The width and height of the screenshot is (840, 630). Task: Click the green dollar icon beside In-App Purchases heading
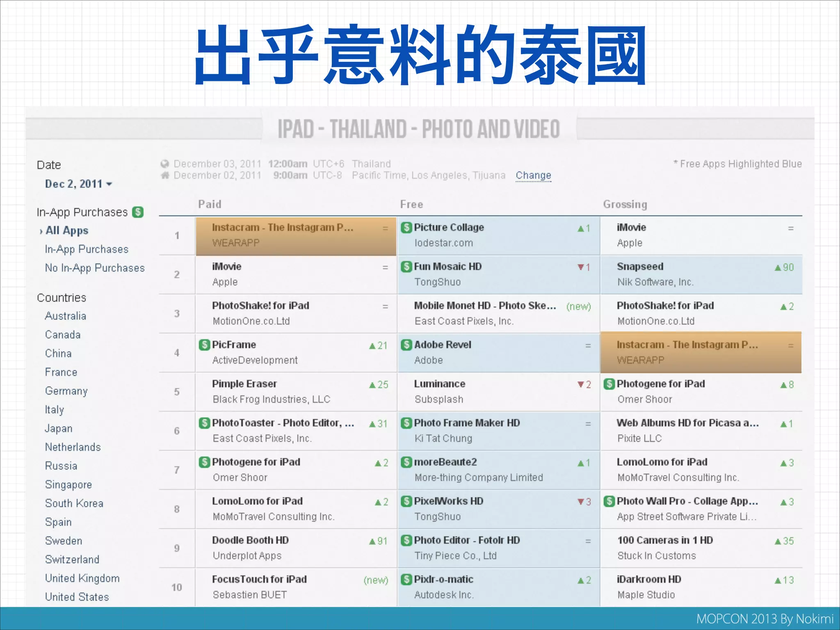138,212
